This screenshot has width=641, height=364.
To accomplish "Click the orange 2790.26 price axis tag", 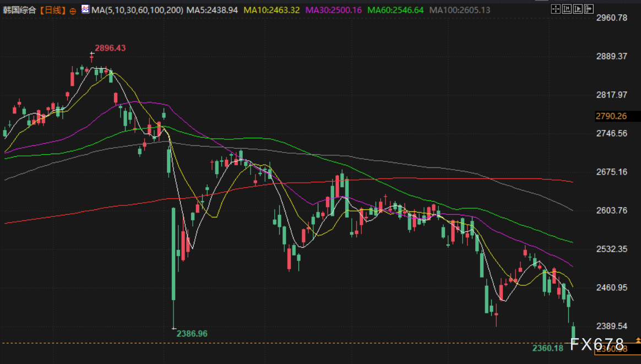I will (x=611, y=116).
